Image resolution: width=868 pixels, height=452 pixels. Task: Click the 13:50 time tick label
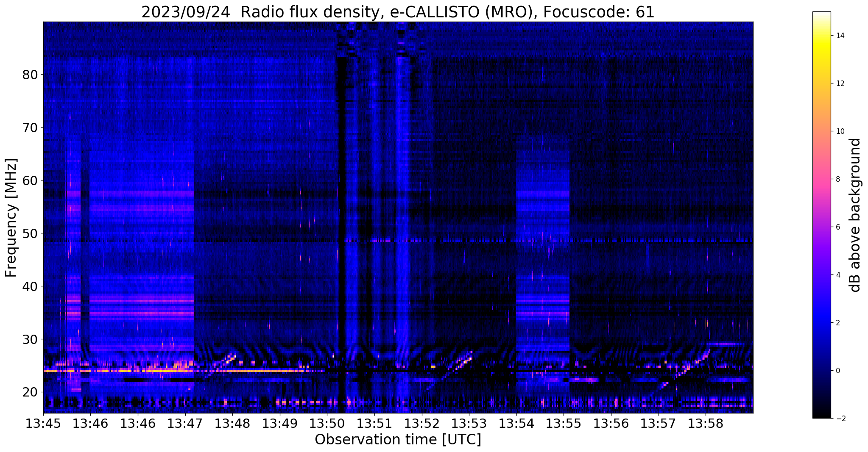[x=327, y=423]
